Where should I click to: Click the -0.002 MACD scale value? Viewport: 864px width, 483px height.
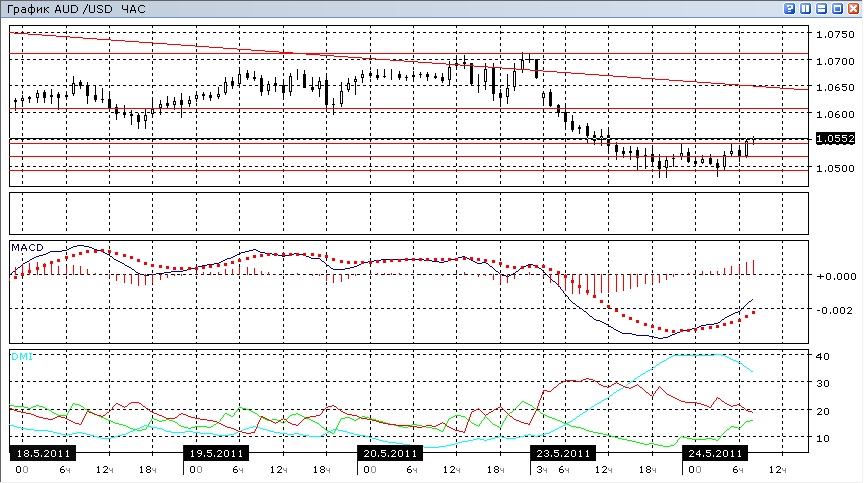pos(836,311)
